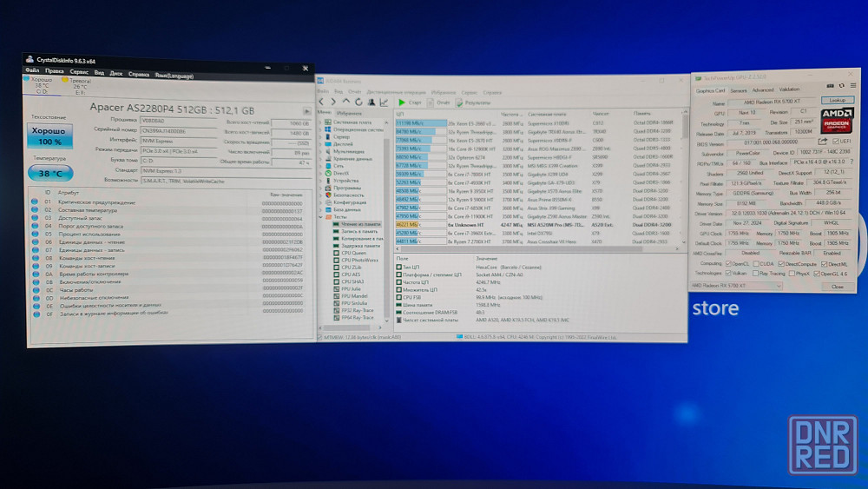Image resolution: width=868 pixels, height=489 pixels.
Task: Open Результаты in AIDA64 toolbar
Action: coord(473,102)
